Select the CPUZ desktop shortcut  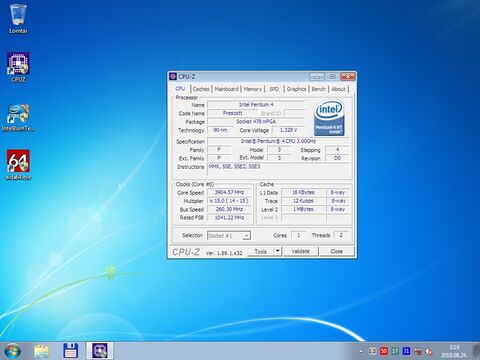(x=18, y=67)
